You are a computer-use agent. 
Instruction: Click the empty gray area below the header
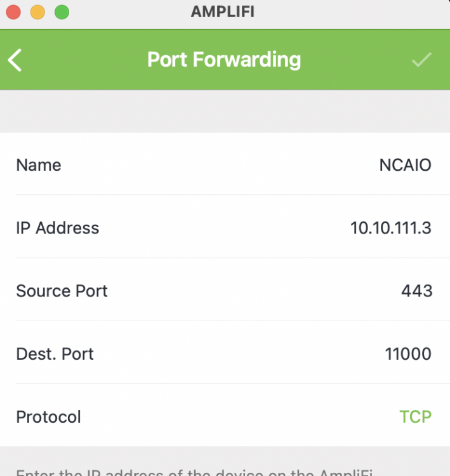tap(225, 111)
